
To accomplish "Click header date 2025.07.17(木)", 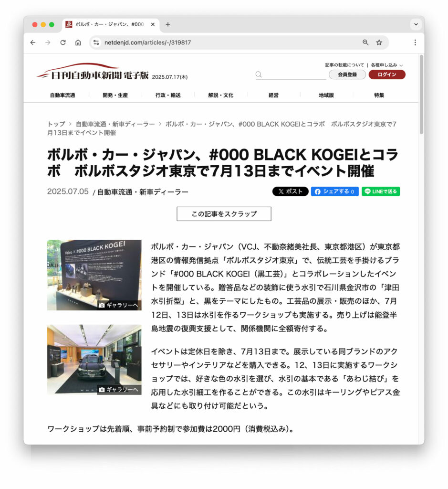I will [x=169, y=77].
